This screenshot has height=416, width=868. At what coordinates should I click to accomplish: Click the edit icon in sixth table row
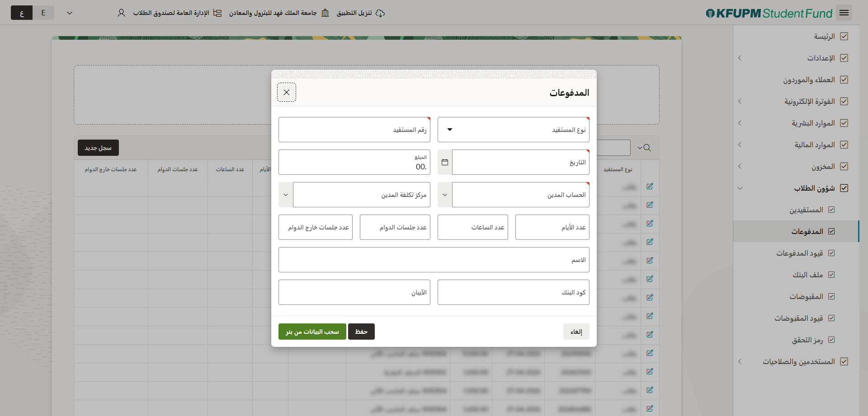[650, 279]
